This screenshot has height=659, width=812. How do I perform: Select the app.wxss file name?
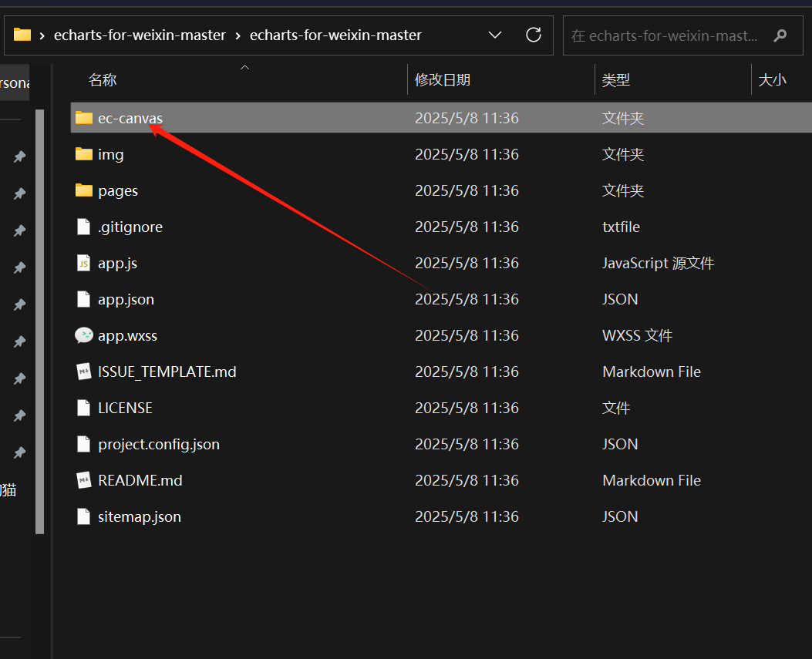pos(127,335)
